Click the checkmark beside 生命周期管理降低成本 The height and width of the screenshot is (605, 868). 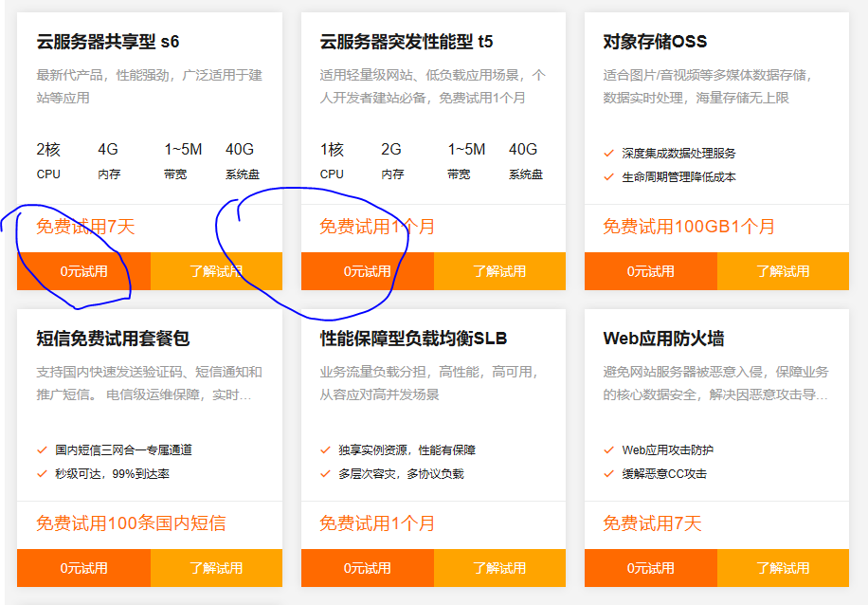point(609,176)
